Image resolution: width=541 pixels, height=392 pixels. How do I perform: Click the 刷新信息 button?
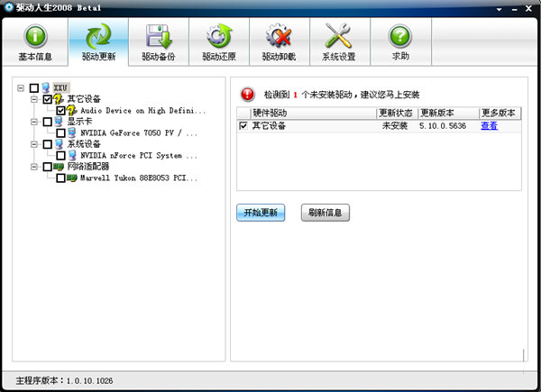coord(325,213)
